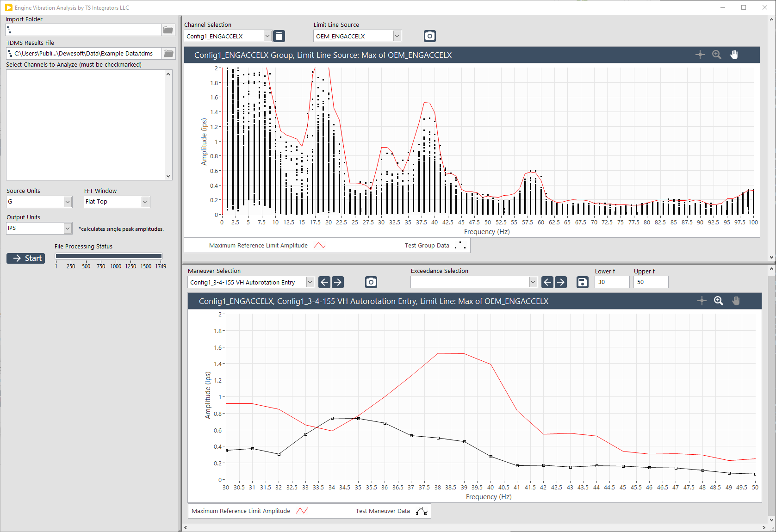Select the bottom graph crosshair cursor tool
Image resolution: width=776 pixels, height=532 pixels.
pos(702,301)
